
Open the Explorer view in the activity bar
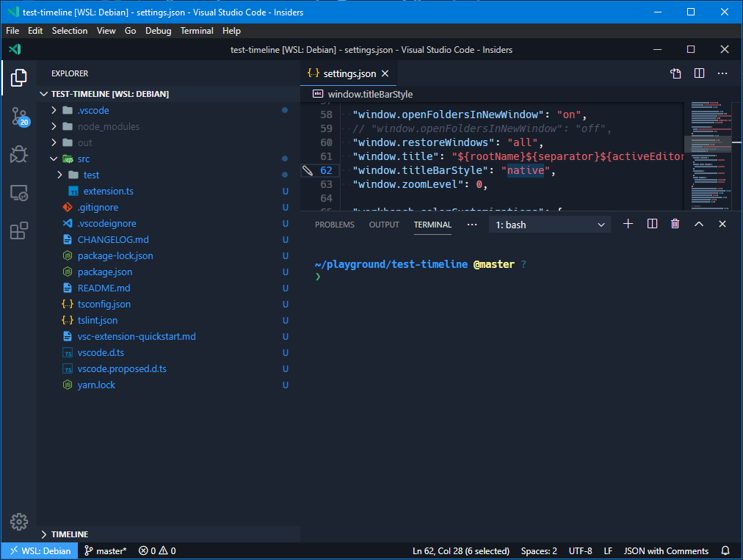point(18,77)
